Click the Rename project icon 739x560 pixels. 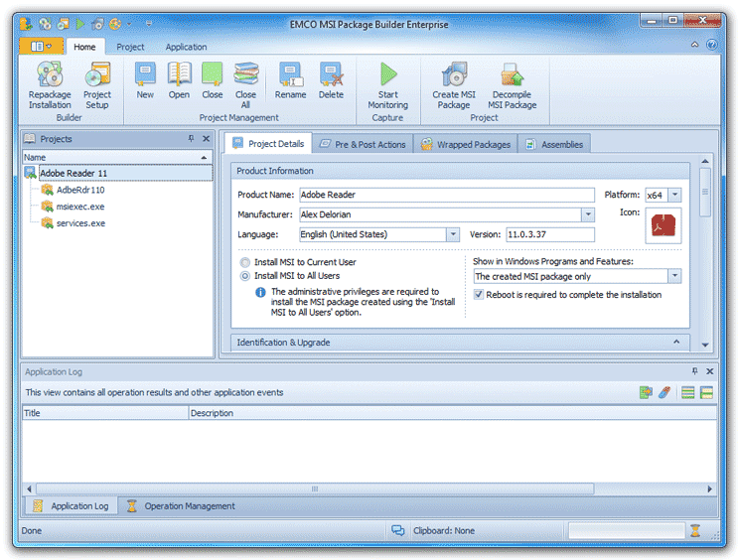click(x=290, y=74)
